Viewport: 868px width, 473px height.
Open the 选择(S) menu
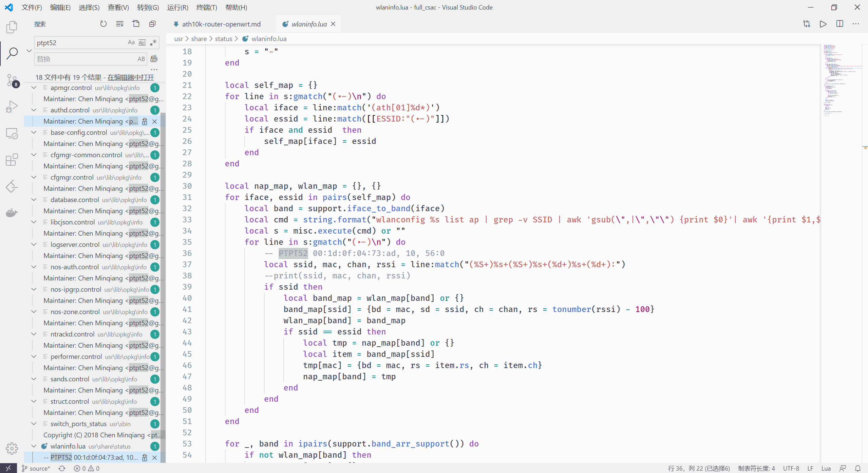click(x=89, y=7)
